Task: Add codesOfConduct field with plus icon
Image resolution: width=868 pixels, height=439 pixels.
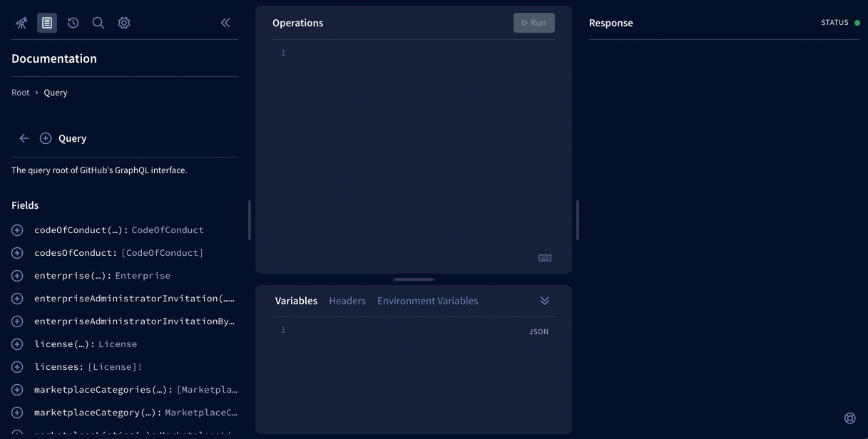Action: [x=17, y=253]
